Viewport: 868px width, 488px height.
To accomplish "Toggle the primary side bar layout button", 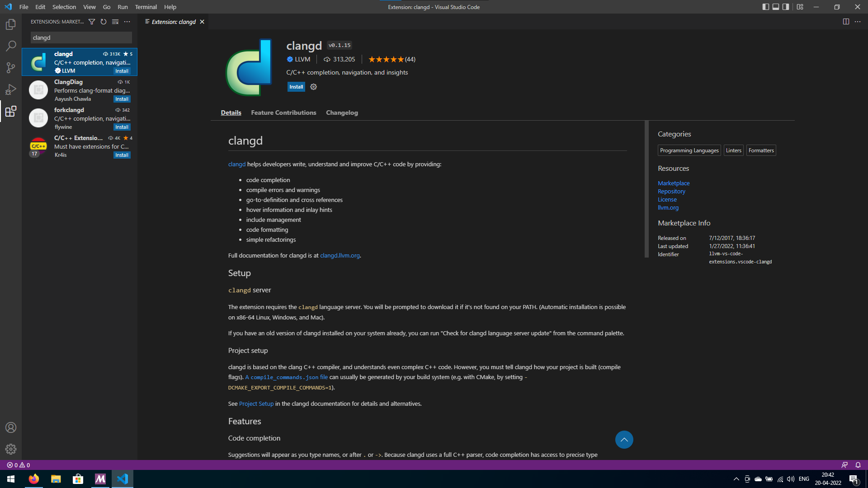I will 766,7.
